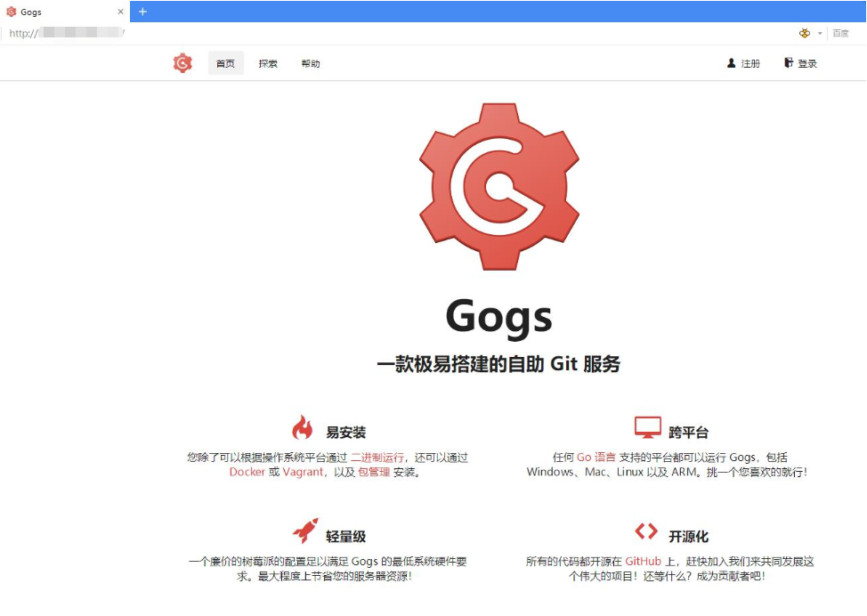Click the search engine paw icon
This screenshot has height=616, width=867.
point(805,33)
